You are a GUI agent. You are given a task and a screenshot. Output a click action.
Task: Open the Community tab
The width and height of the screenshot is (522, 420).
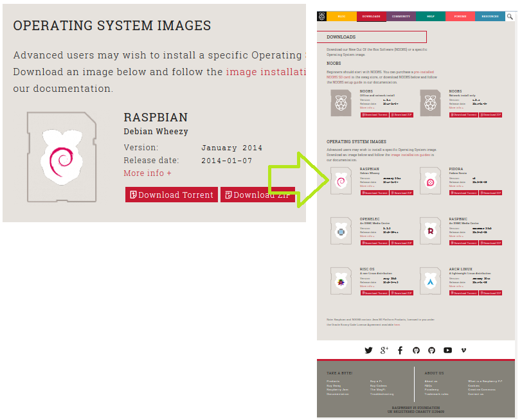tap(401, 17)
